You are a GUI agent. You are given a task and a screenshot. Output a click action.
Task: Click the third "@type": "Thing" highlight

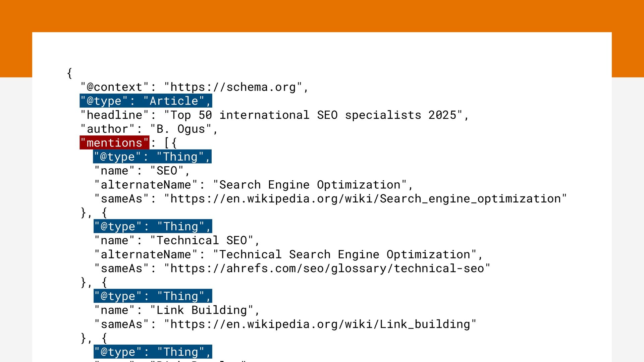pyautogui.click(x=153, y=296)
